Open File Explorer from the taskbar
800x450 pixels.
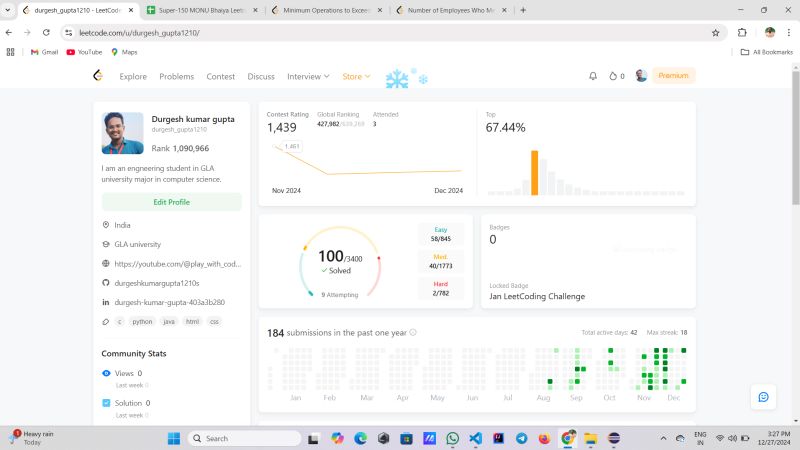591,438
